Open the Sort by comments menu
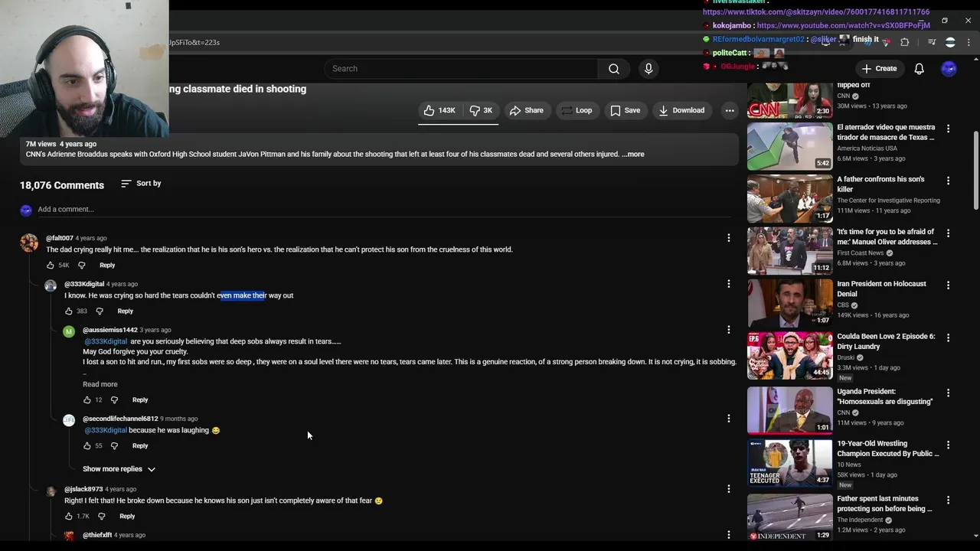 pyautogui.click(x=141, y=184)
